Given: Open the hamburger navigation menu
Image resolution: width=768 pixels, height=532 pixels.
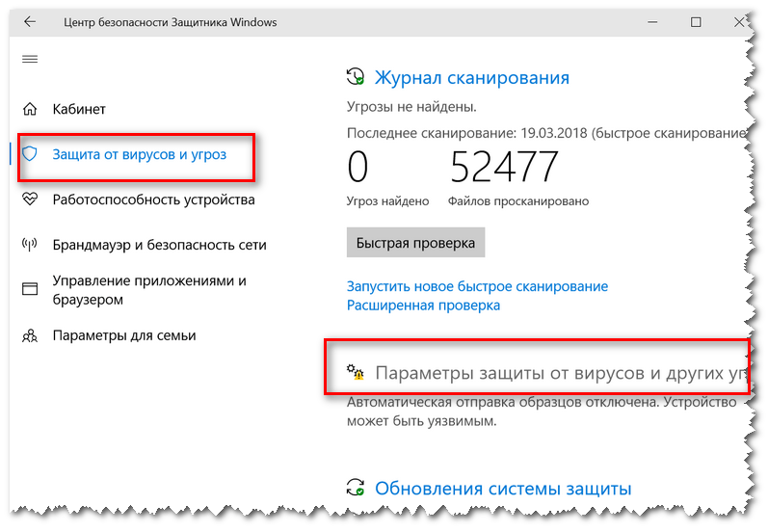Looking at the screenshot, I should pyautogui.click(x=30, y=60).
